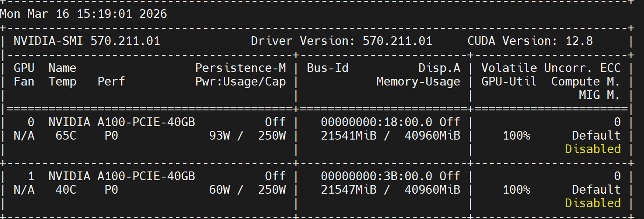Screen dimensions: 644x219
Task: Click the 'MIG M.' column header
Action: pyautogui.click(x=600, y=95)
